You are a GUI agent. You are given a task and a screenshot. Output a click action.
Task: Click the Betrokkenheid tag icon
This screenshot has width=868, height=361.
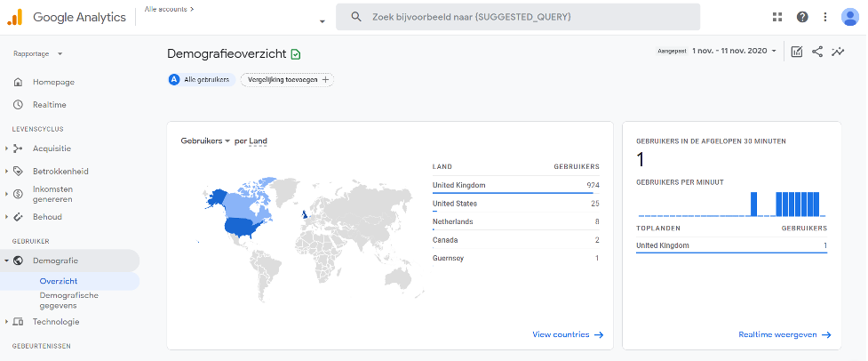[19, 171]
